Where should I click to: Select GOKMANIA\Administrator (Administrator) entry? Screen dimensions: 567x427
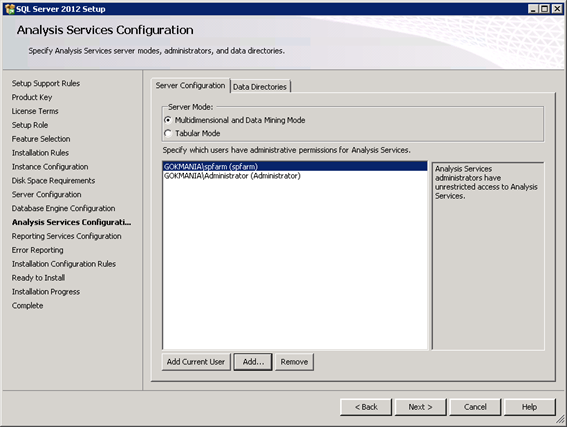tap(295, 176)
